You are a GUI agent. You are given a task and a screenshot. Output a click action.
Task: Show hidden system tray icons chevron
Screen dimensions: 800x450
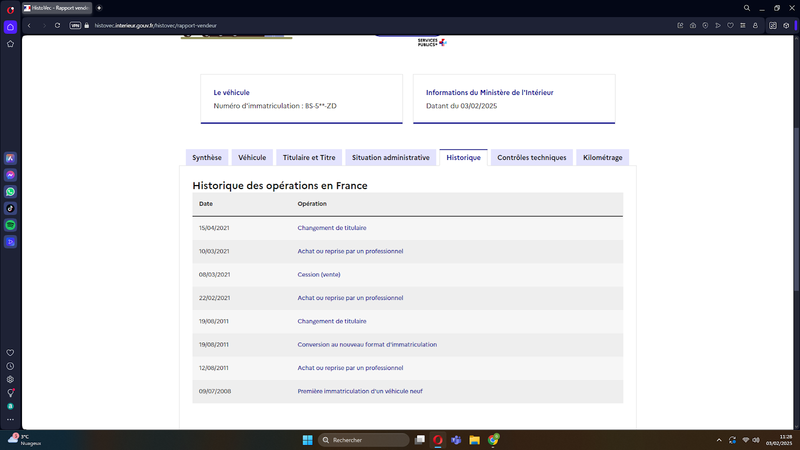(719, 440)
